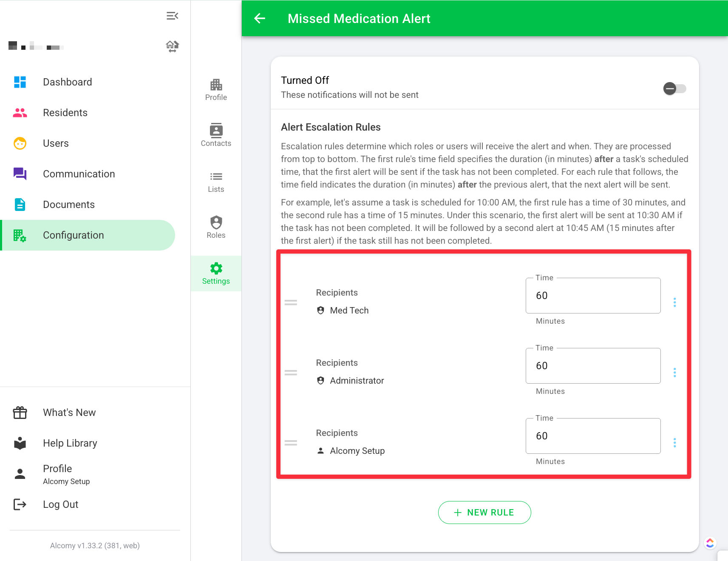Screen dimensions: 728x561
Task: Click the Administrator role shield icon
Action: tap(321, 381)
